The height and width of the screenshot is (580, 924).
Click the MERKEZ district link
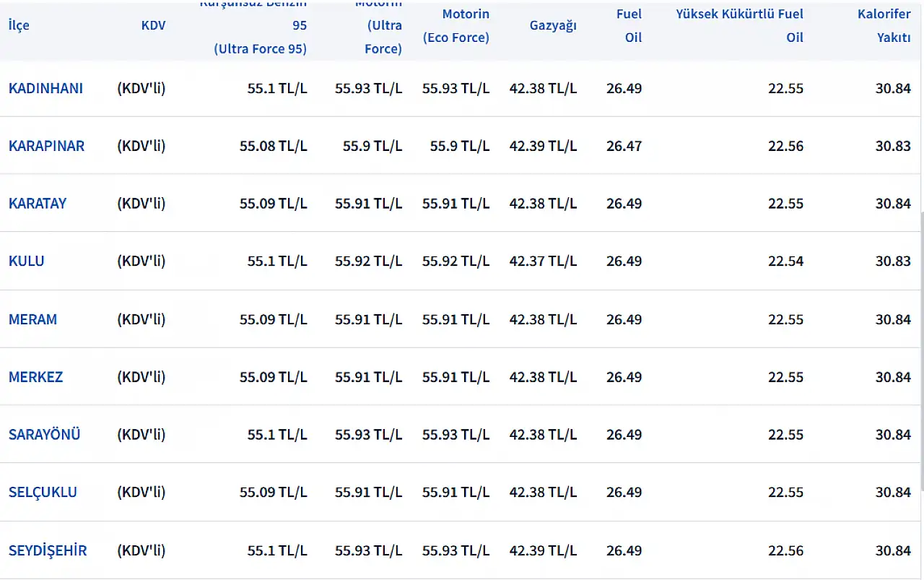(35, 377)
